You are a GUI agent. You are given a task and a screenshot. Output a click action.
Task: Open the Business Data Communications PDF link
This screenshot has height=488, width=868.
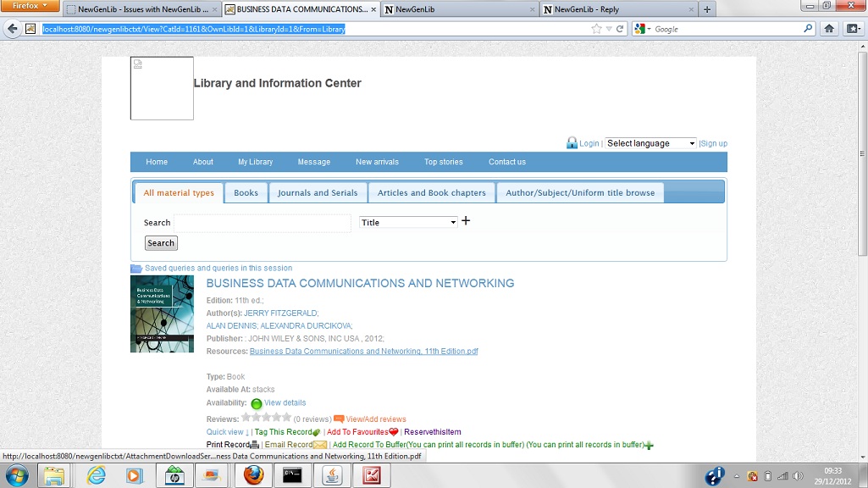(363, 351)
